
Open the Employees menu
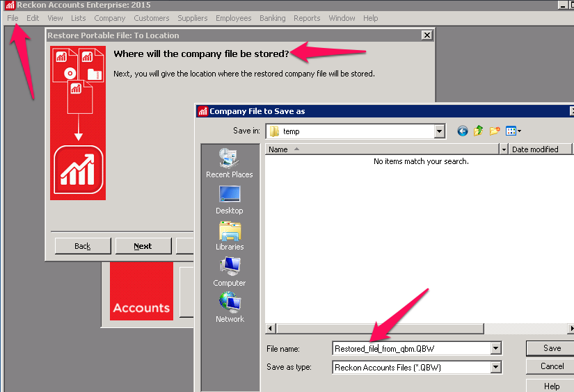tap(233, 18)
